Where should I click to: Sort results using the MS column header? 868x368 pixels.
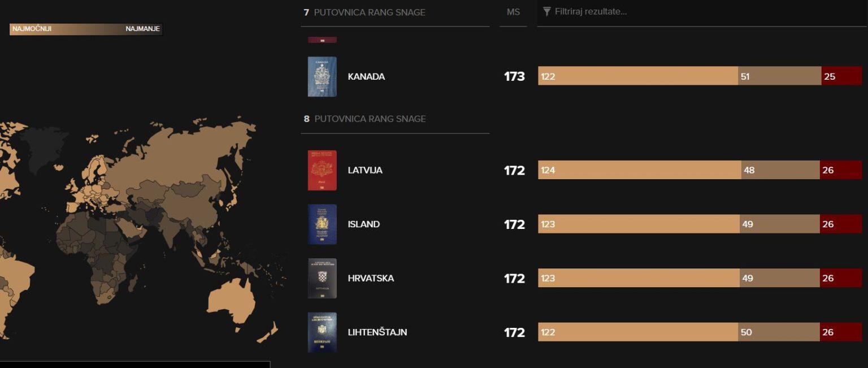point(513,12)
